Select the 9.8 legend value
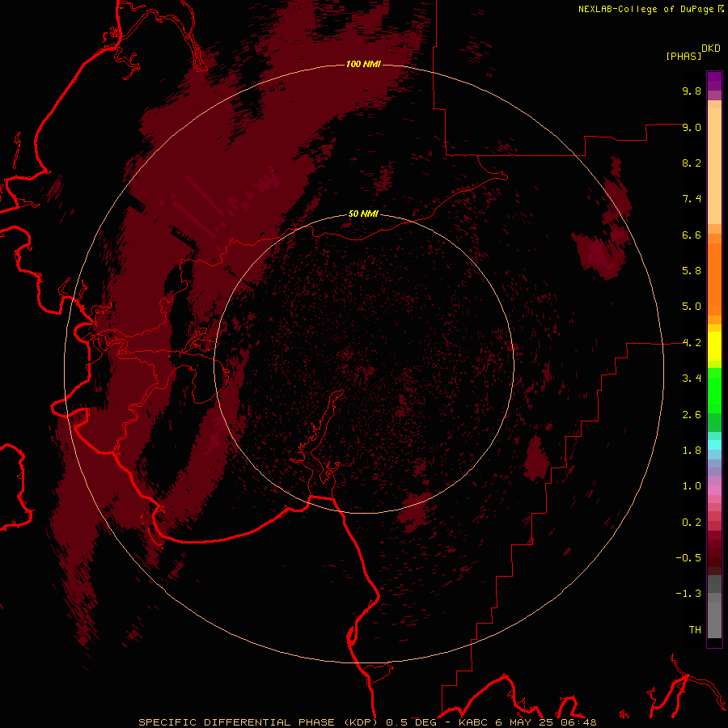 coord(692,91)
